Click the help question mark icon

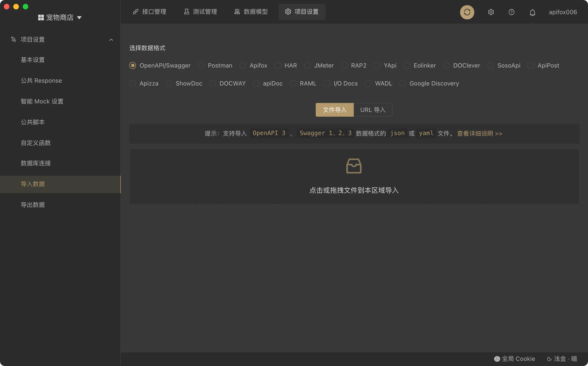(x=512, y=12)
